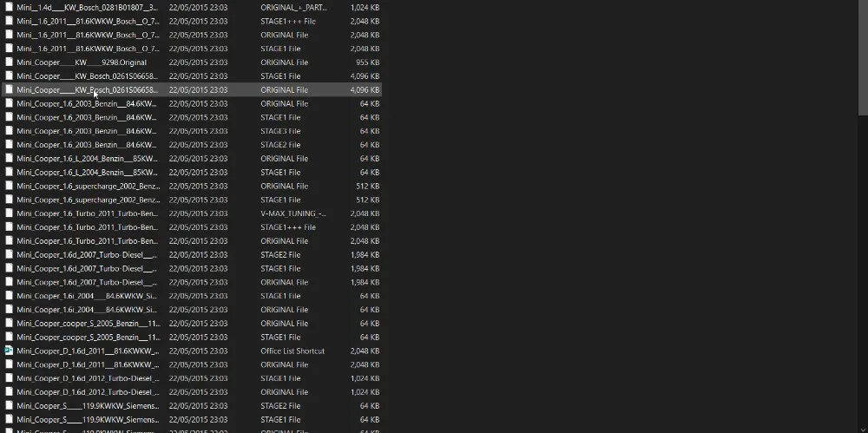Select the Mini_Cooper_cooper_S_2005_Benzin ORIGINAL file name
This screenshot has height=433, width=868.
point(88,324)
